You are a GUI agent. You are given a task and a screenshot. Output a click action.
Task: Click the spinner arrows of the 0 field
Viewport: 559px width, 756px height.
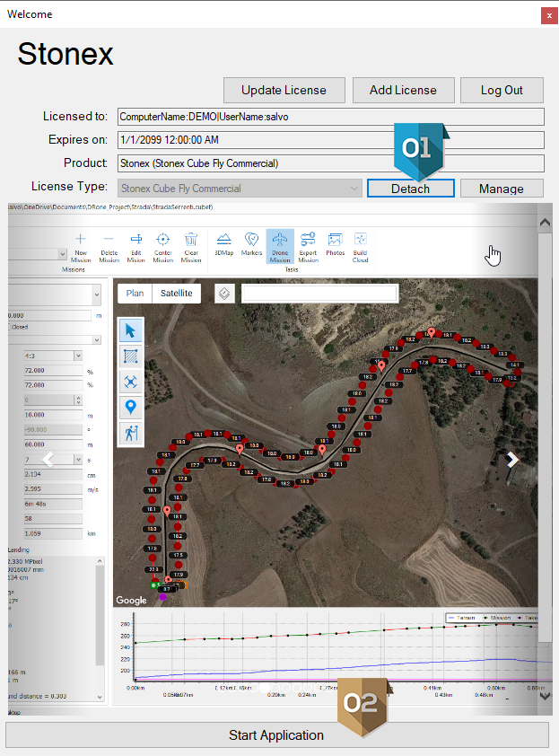(79, 400)
